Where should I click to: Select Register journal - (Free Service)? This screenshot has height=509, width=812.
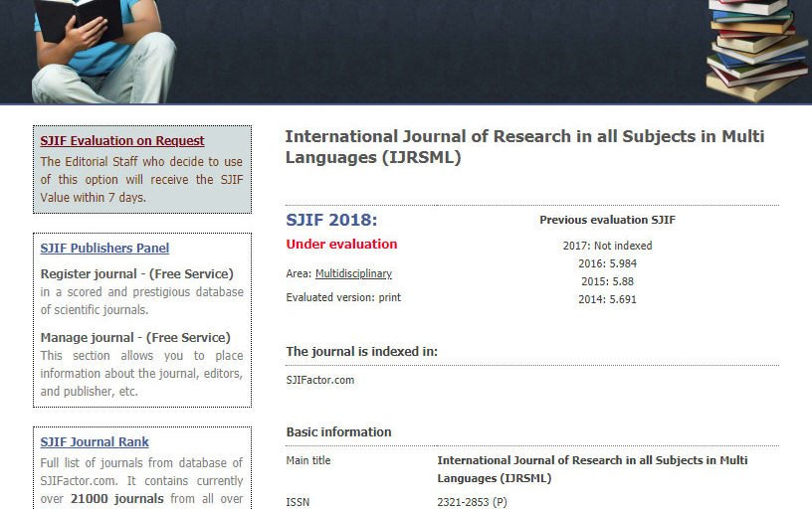(x=136, y=273)
